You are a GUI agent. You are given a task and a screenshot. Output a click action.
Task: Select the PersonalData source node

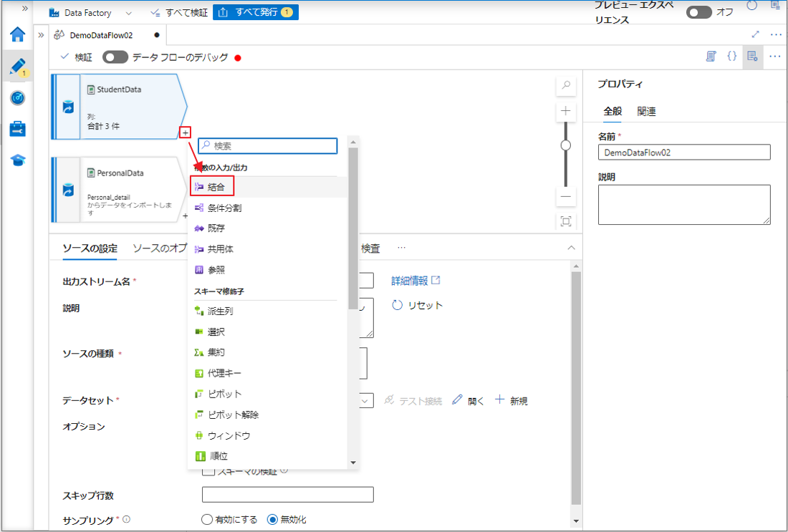click(120, 190)
